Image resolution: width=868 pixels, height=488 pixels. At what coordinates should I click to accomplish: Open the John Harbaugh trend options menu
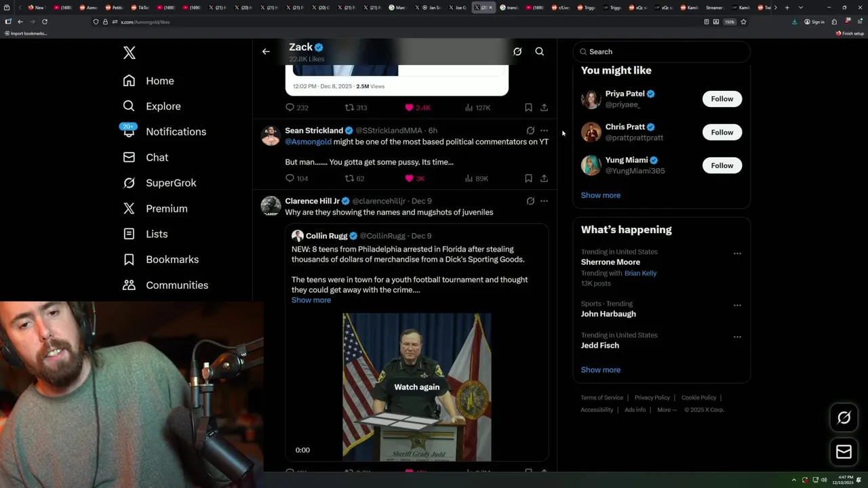tap(737, 305)
